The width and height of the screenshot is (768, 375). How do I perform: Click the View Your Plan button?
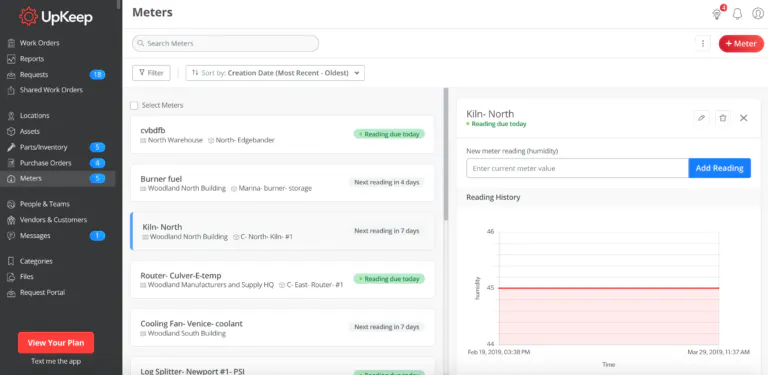pyautogui.click(x=56, y=343)
